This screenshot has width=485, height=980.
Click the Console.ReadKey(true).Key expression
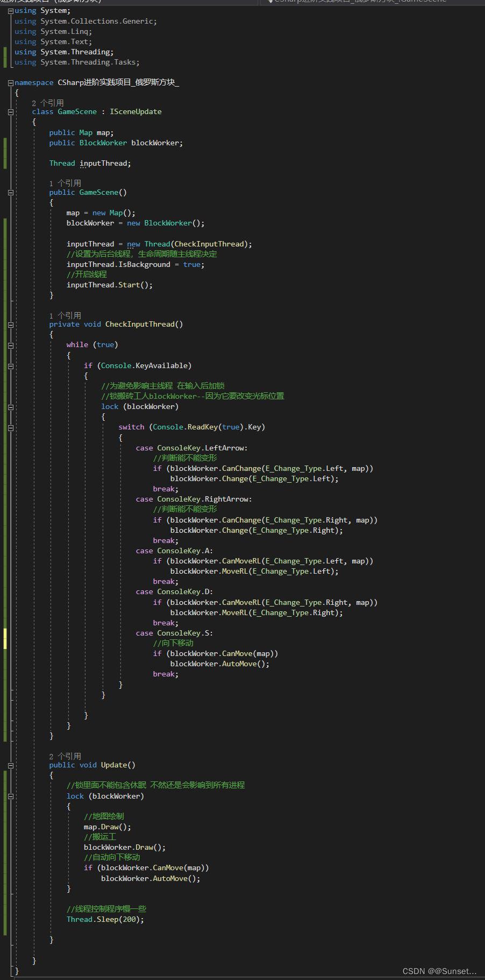207,427
